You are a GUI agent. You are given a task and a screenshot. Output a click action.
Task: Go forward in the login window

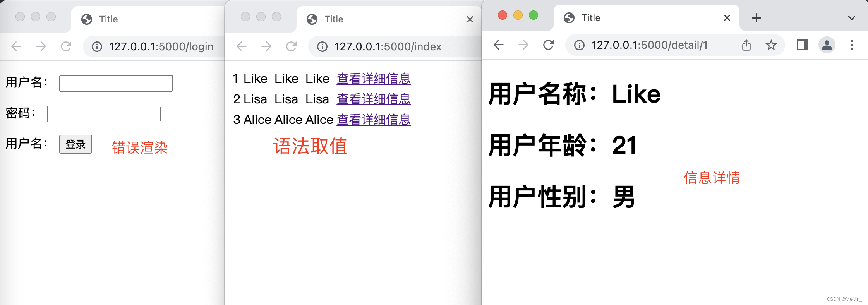click(41, 46)
